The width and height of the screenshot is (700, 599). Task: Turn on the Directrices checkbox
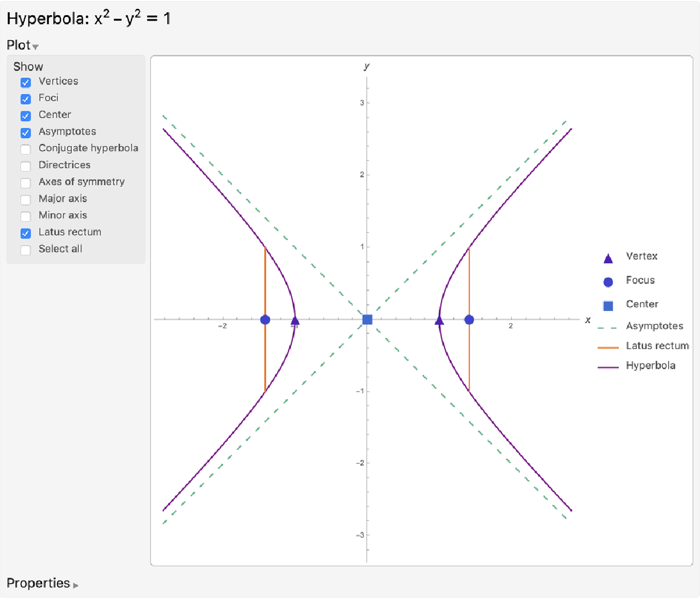(x=25, y=166)
